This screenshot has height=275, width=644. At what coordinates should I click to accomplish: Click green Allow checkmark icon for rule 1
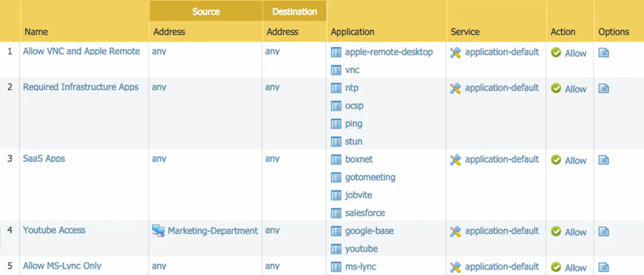coord(556,53)
